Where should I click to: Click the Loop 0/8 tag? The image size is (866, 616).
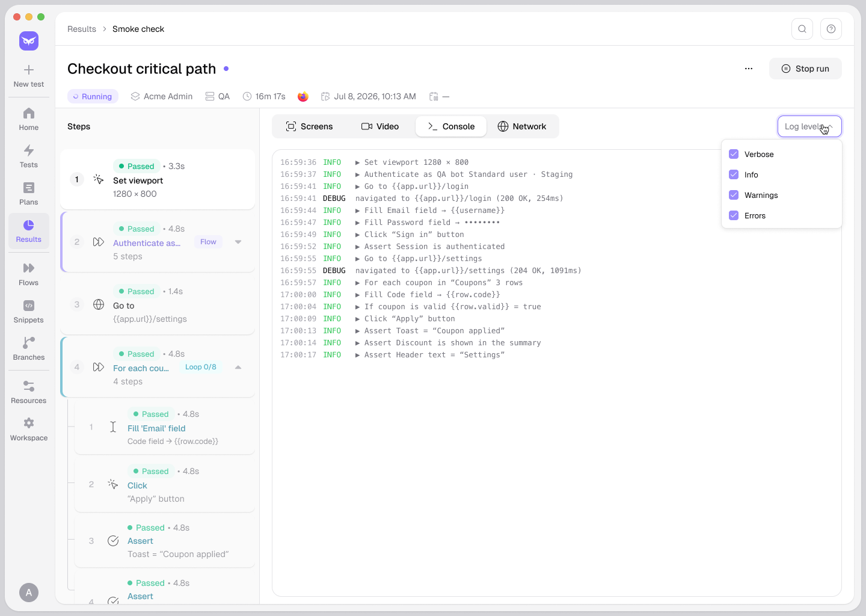(200, 367)
